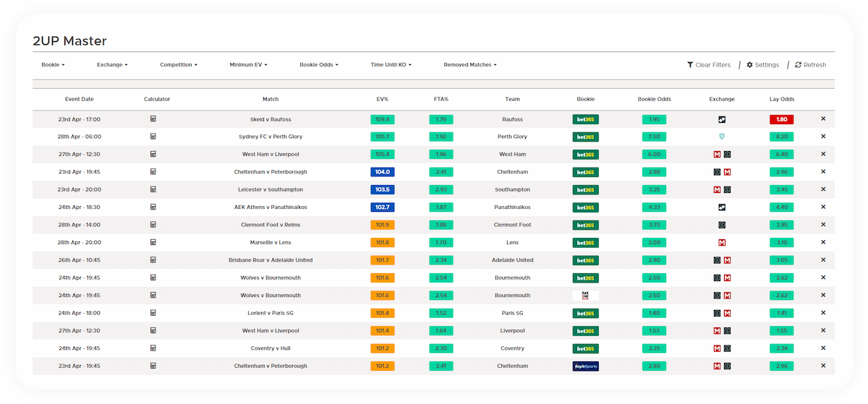
Task: Click the red 1.80 lay odds badge
Action: 781,119
